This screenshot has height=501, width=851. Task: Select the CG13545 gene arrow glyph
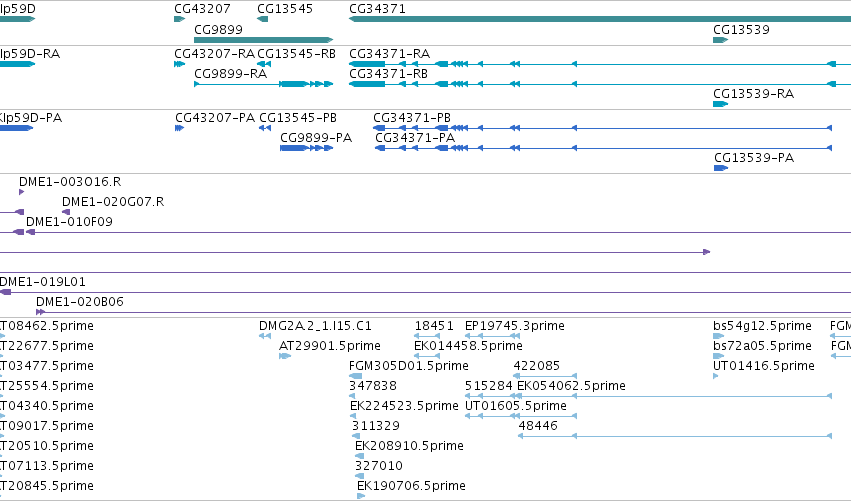(263, 19)
